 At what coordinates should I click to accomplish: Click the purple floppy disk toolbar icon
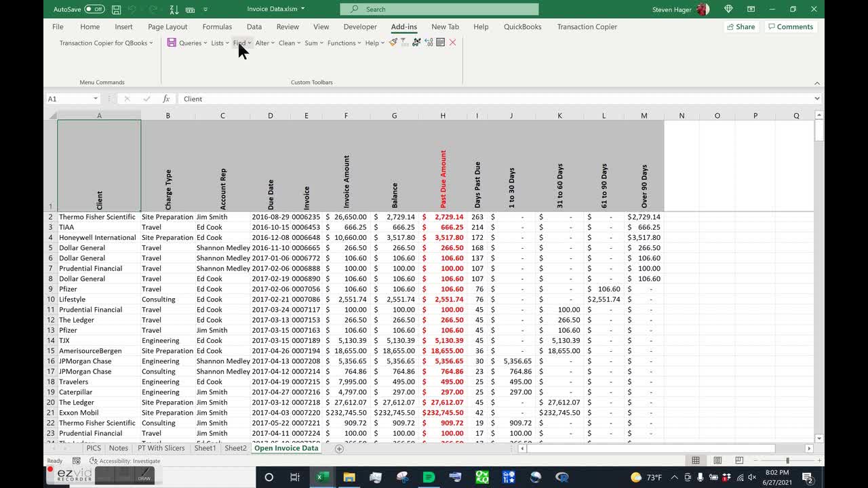[x=172, y=43]
